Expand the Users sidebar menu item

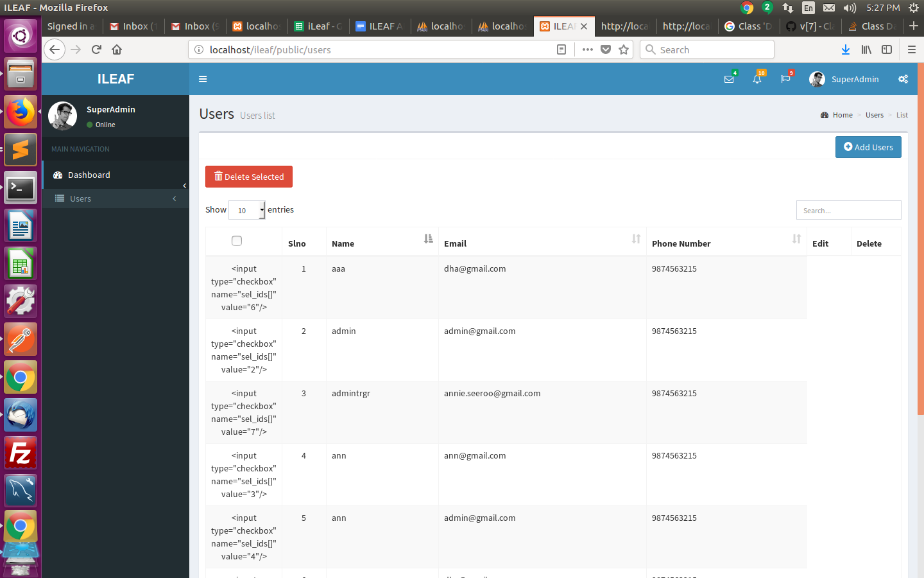(x=116, y=198)
